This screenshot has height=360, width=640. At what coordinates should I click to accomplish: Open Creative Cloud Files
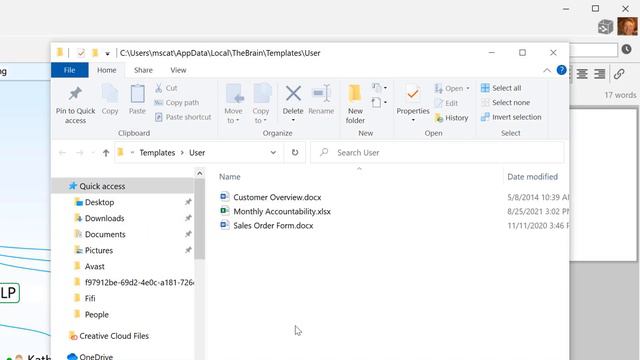tap(109, 336)
